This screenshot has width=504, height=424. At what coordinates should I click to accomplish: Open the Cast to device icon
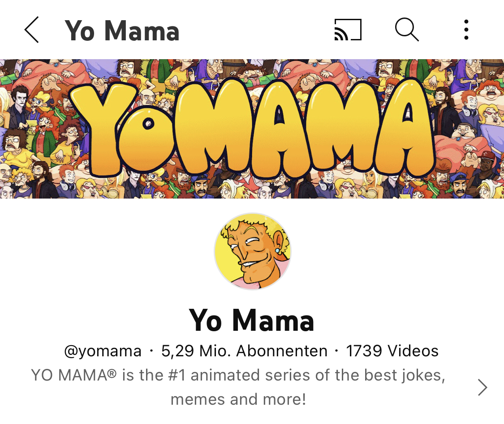tap(348, 30)
